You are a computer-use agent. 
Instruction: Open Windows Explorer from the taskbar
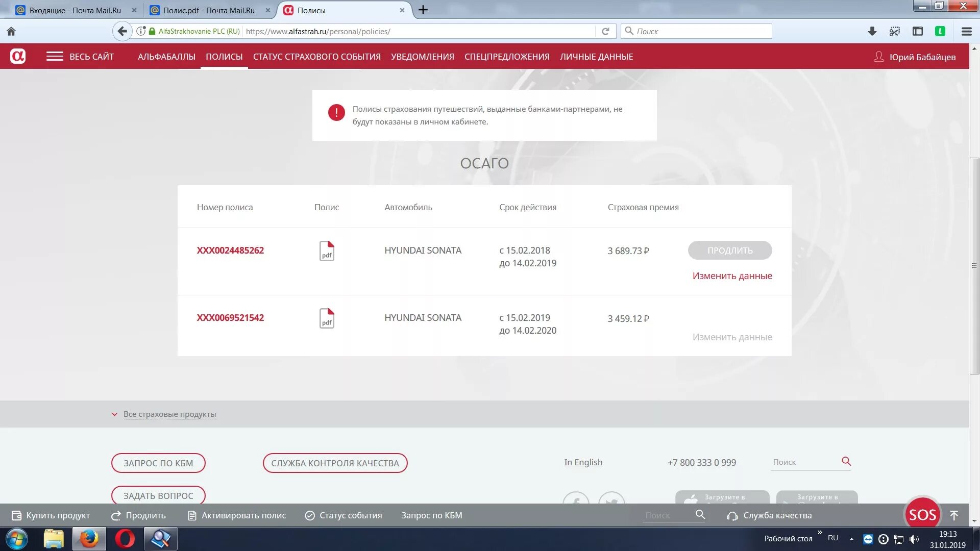(54, 539)
